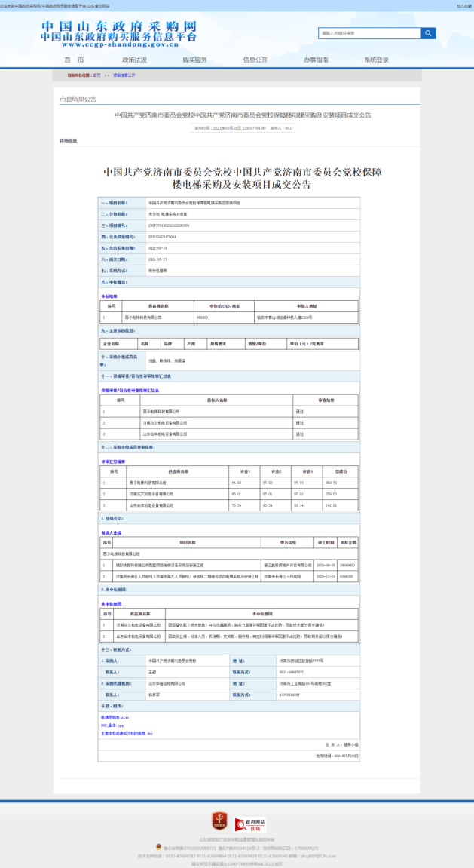Open the 首页 navigation menu item
This screenshot has width=474, height=868.
click(x=74, y=60)
